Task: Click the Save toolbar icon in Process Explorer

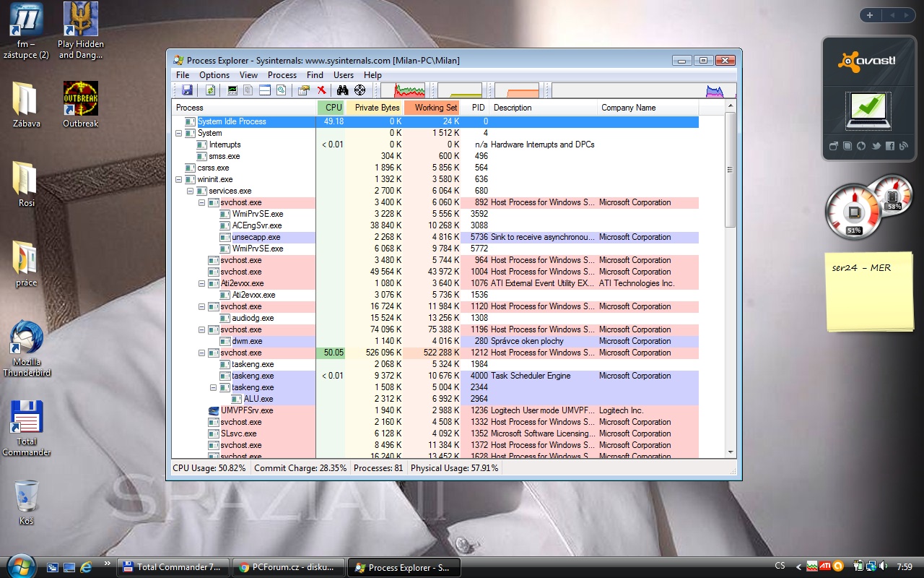Action: [187, 90]
